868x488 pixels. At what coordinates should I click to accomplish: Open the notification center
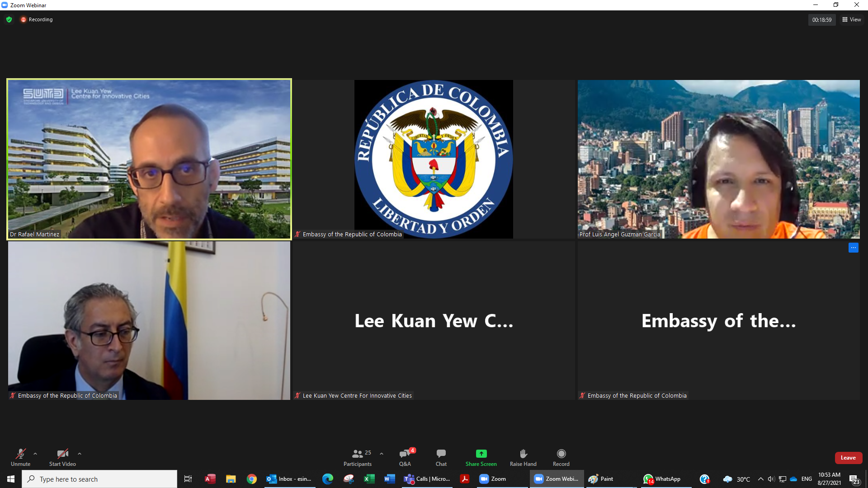(854, 479)
